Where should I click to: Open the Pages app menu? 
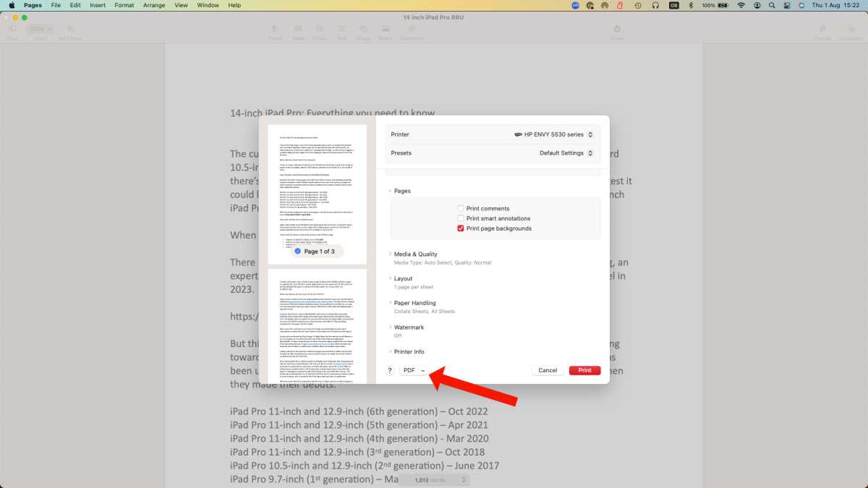point(33,5)
